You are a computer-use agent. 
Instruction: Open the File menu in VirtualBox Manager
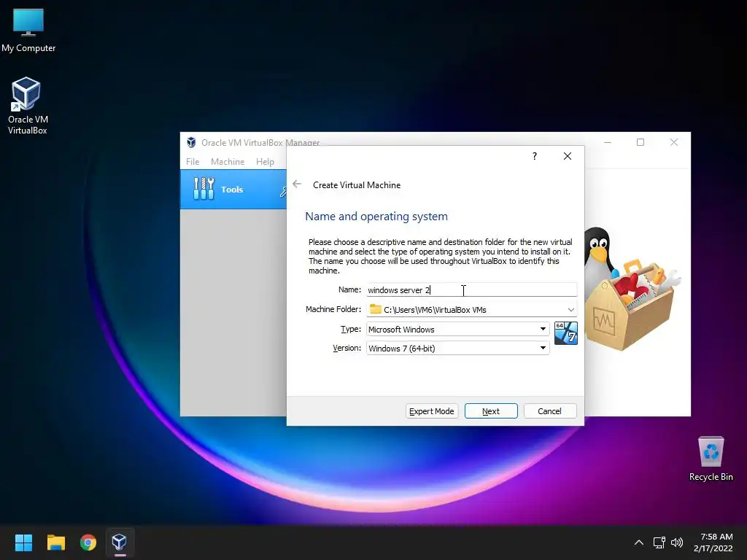[193, 161]
